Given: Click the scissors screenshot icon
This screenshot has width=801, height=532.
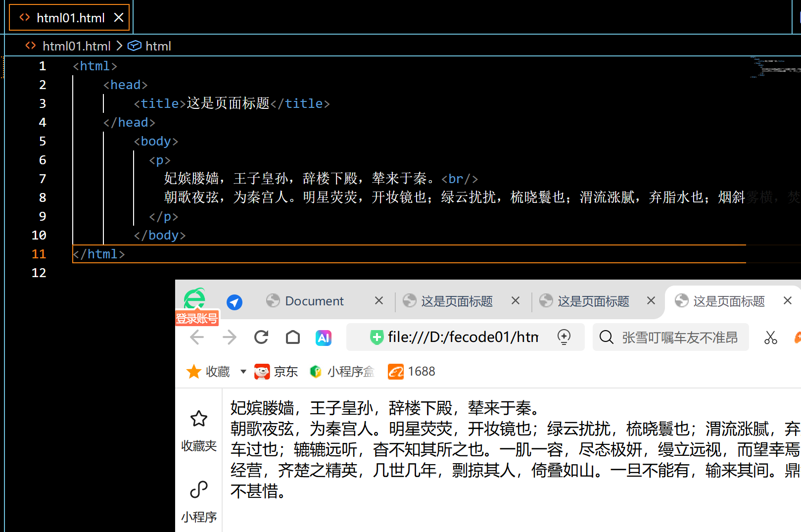Looking at the screenshot, I should coord(770,338).
